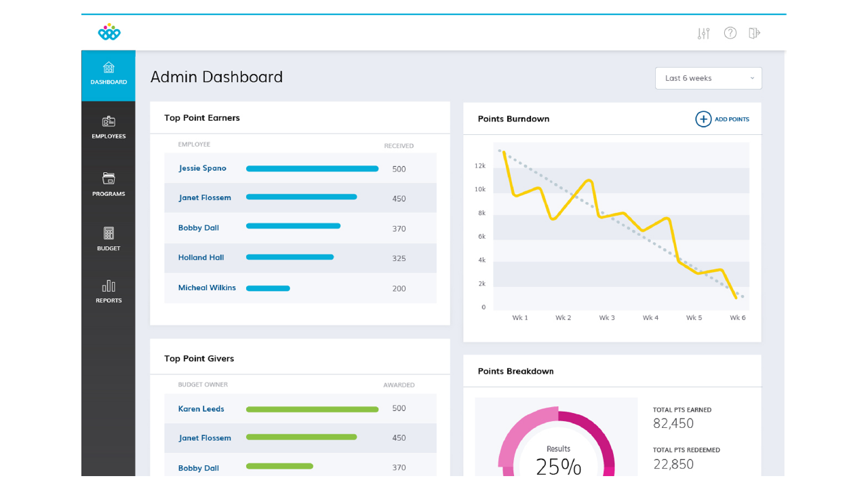Click the AWARDED column header
868x489 pixels.
click(x=399, y=385)
